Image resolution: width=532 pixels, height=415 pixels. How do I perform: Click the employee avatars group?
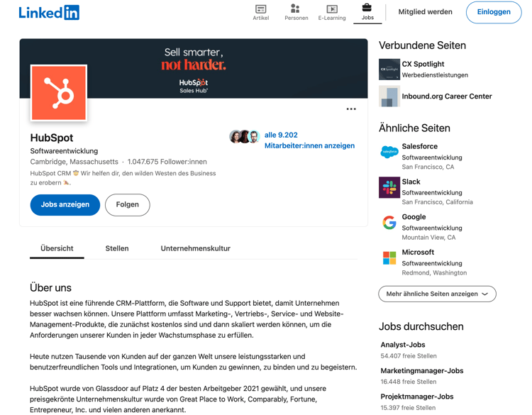click(x=245, y=137)
